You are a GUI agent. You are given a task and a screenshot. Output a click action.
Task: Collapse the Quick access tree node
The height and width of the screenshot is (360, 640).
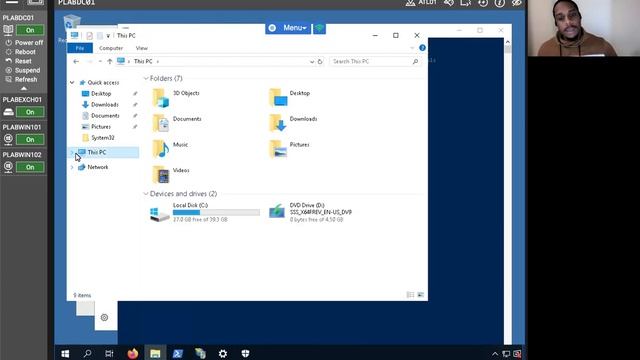point(72,82)
